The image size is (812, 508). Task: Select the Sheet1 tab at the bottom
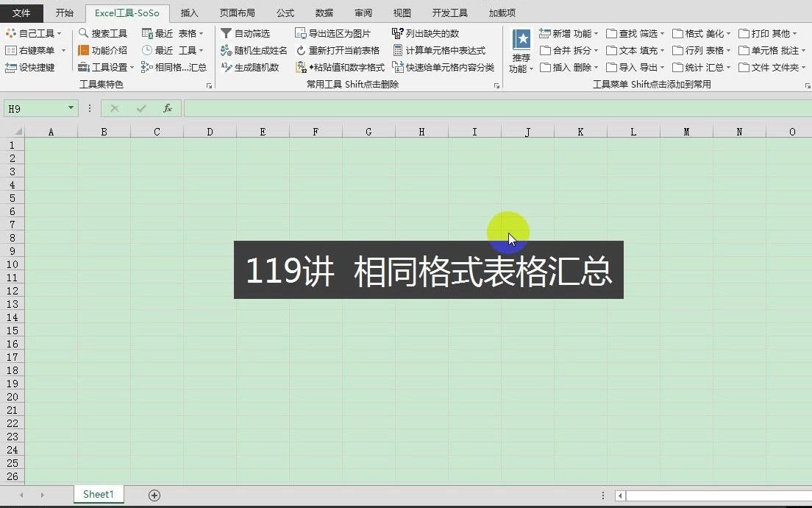[99, 495]
